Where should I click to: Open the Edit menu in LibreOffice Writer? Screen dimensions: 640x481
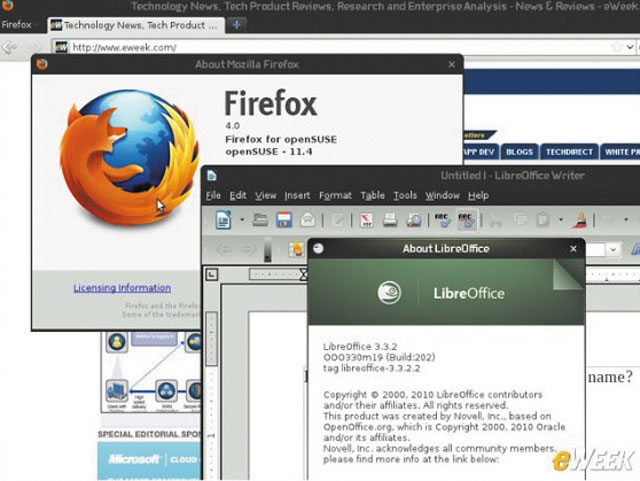238,196
